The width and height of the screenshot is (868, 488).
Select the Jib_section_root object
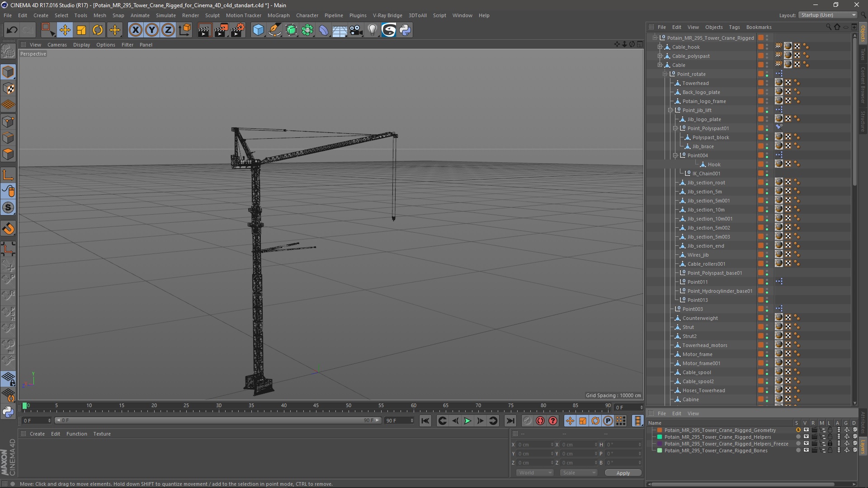point(706,183)
